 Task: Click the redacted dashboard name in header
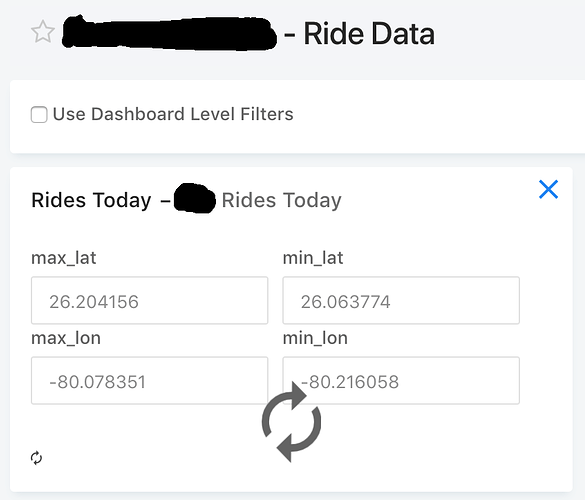pyautogui.click(x=169, y=32)
